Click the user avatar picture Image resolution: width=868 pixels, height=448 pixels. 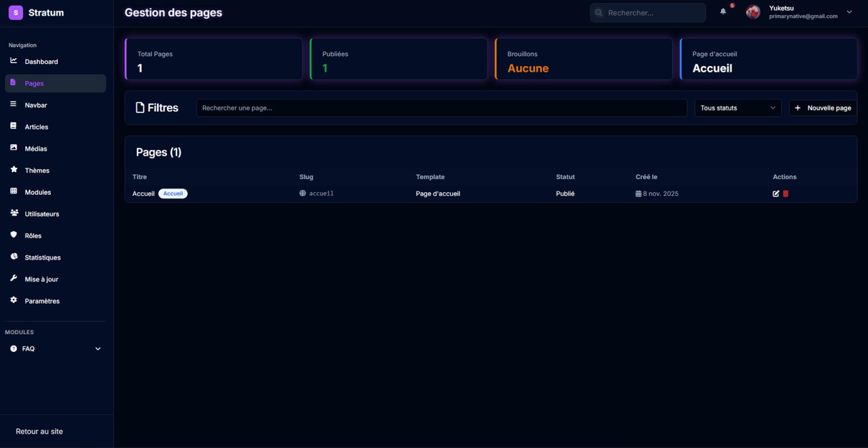[x=753, y=12]
